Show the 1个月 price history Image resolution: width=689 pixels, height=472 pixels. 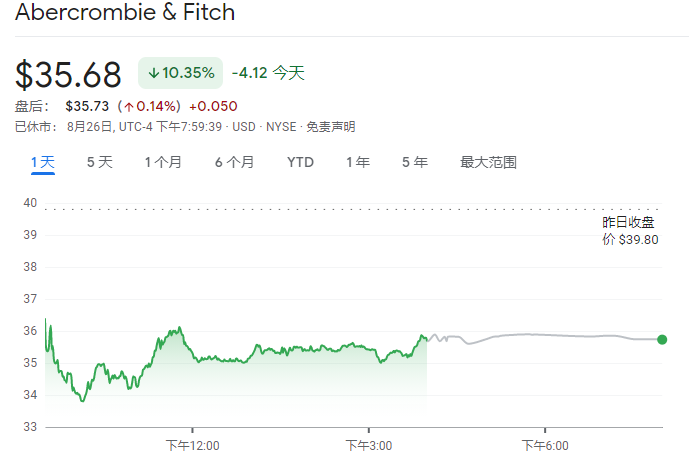click(163, 162)
